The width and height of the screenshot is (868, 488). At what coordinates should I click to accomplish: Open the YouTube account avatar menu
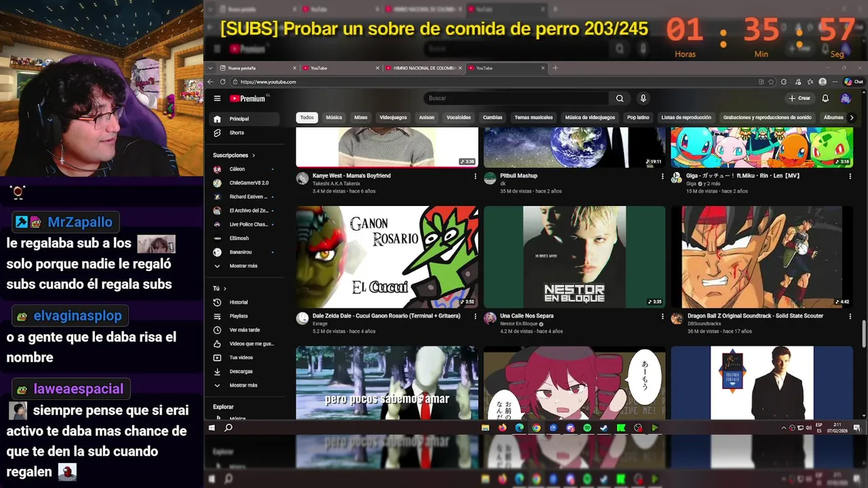(x=845, y=98)
